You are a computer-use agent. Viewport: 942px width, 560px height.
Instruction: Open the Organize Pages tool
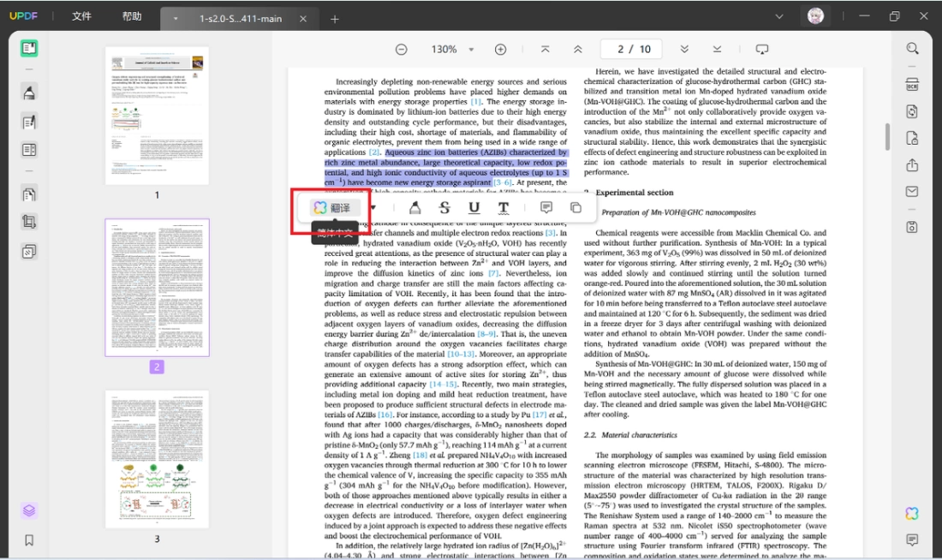click(29, 194)
